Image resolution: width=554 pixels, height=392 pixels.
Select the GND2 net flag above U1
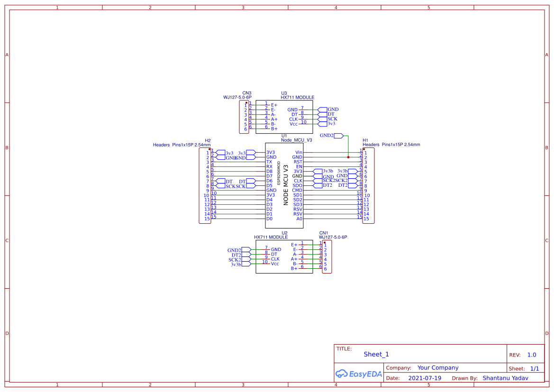point(327,136)
